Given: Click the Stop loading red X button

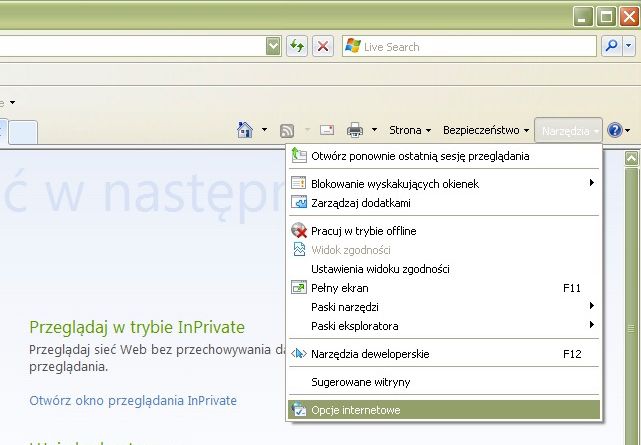Looking at the screenshot, I should [x=323, y=46].
